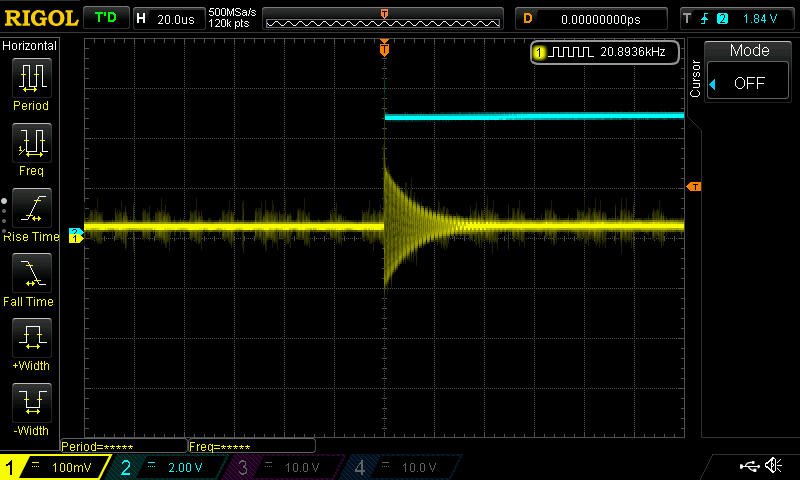Pick the -Width measurement icon
The width and height of the screenshot is (800, 480).
point(31,404)
